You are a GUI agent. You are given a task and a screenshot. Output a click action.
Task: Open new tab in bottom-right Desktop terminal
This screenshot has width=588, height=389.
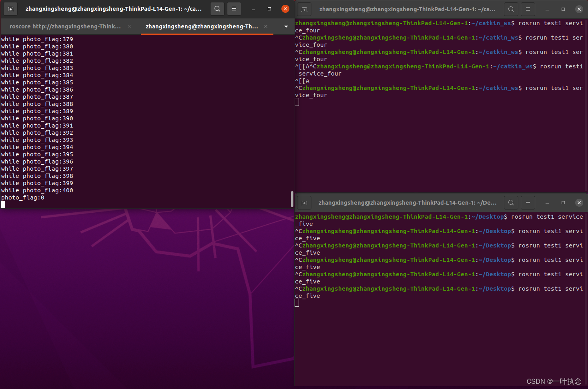point(305,203)
